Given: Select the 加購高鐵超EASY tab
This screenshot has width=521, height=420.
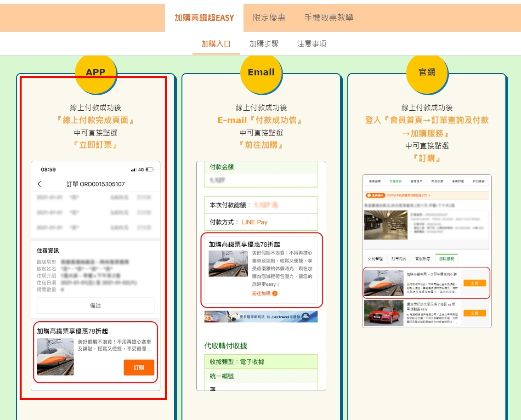Looking at the screenshot, I should pos(204,18).
